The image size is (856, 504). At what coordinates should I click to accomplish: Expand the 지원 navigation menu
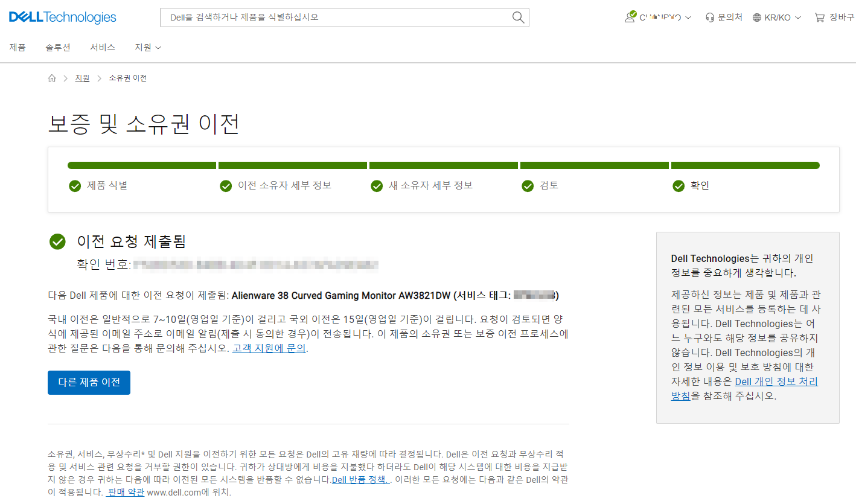tap(148, 47)
